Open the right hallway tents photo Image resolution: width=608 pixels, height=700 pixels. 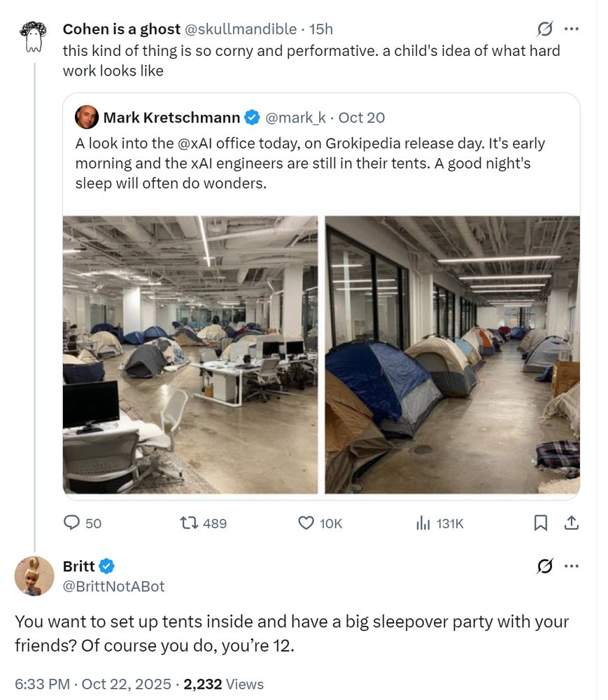(x=453, y=355)
